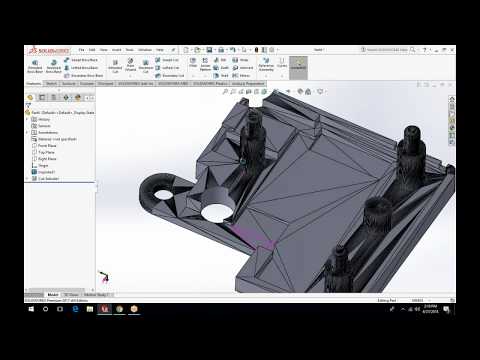Switch to the PropertyManager panel tab
This screenshot has width=480, height=360.
tap(42, 97)
